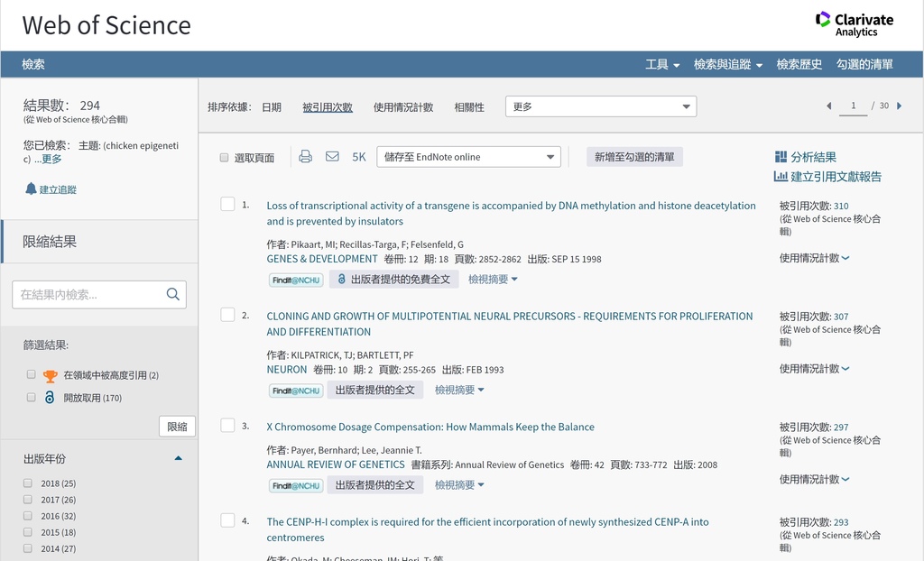Viewport: 924px width, 561px height.
Task: Check 開放取用 (170) filter
Action: 32,397
